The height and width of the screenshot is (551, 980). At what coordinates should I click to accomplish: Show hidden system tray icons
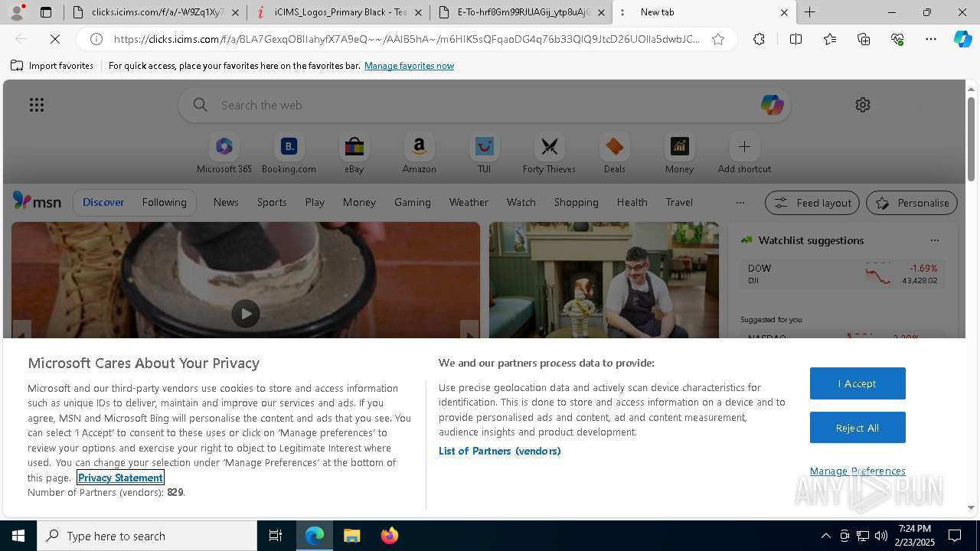pyautogui.click(x=825, y=536)
